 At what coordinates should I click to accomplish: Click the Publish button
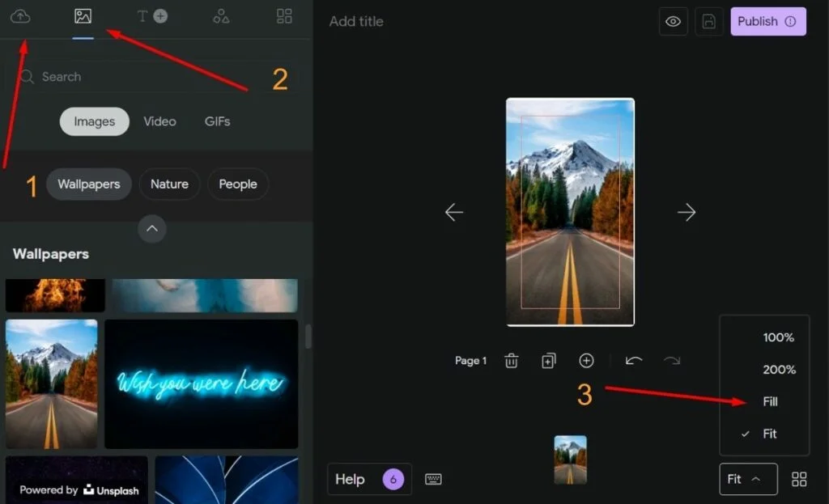tap(767, 22)
